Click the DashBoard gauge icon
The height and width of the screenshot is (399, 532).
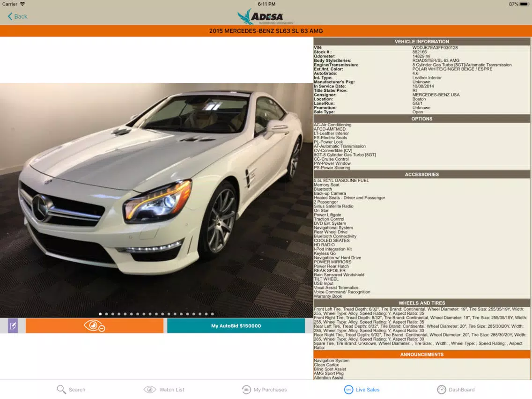442,390
